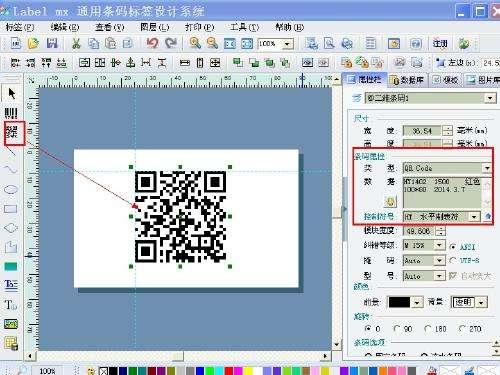Open print preview from toolbar
This screenshot has height=375, width=500.
[329, 43]
